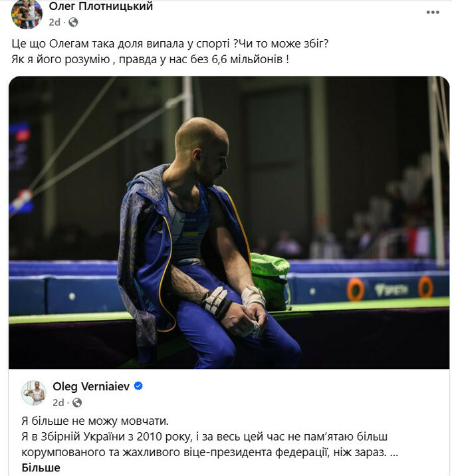The height and width of the screenshot is (476, 452).
Task: Open Oleg Verniaiev's profile name link
Action: [x=91, y=386]
